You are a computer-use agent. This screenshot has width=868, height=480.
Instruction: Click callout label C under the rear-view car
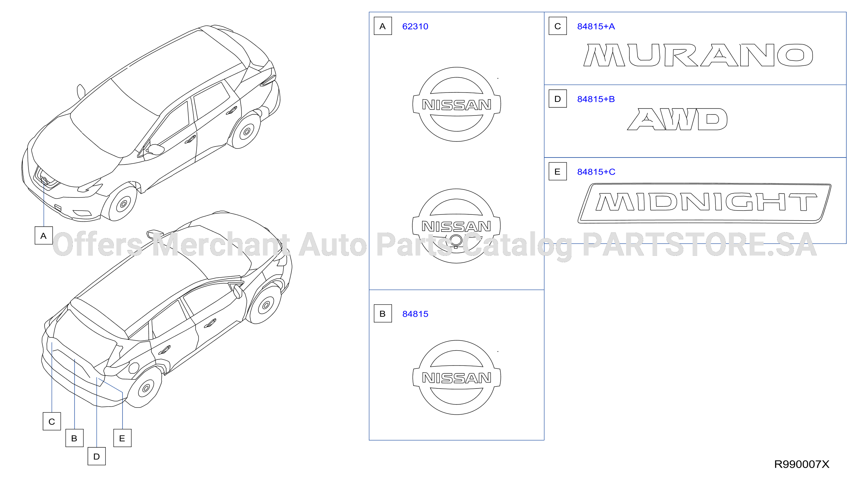coord(52,421)
